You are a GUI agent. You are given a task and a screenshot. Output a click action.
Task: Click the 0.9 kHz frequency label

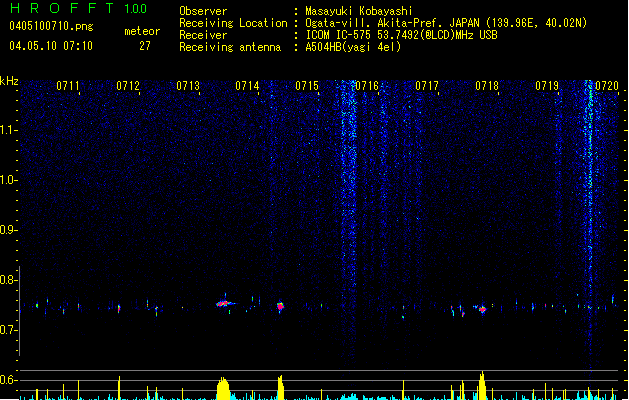point(8,230)
